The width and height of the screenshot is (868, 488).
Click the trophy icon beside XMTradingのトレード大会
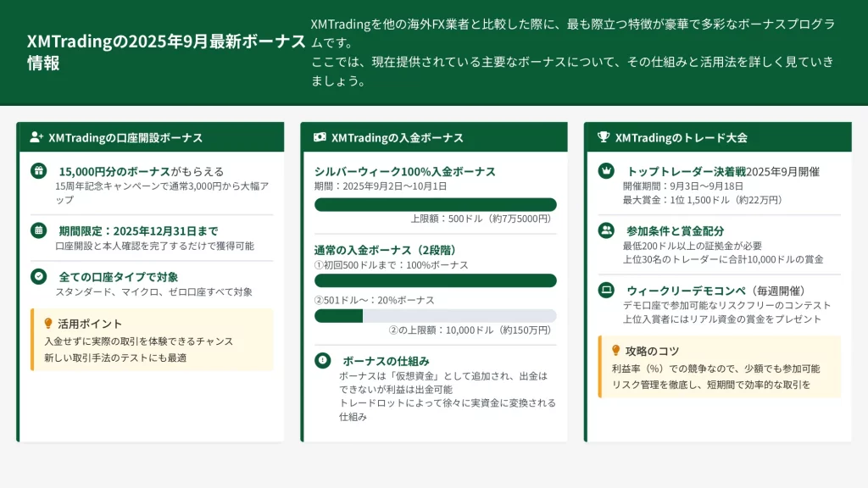[604, 137]
